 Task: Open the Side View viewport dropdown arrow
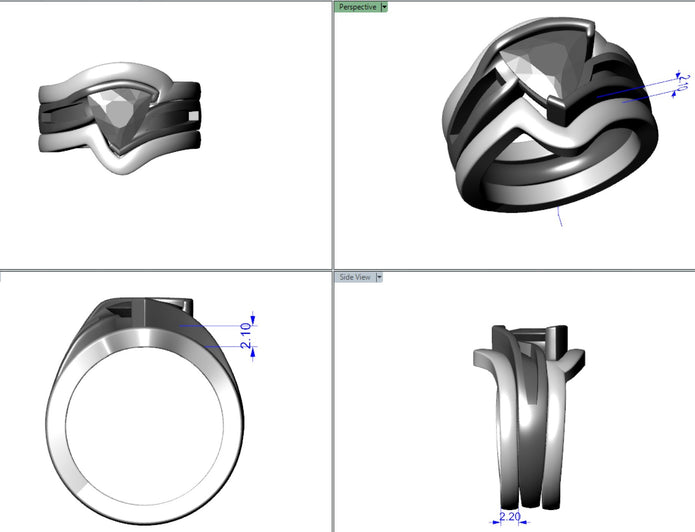coord(379,277)
